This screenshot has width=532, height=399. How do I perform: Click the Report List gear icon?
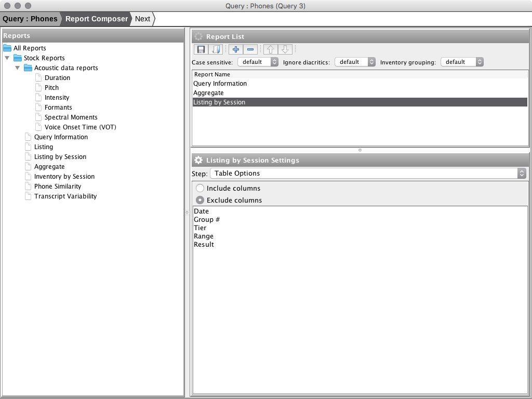197,36
